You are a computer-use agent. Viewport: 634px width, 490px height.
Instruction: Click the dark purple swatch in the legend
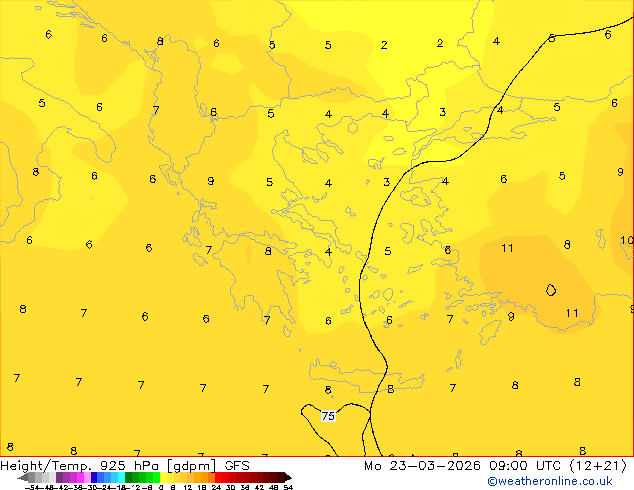point(59,477)
